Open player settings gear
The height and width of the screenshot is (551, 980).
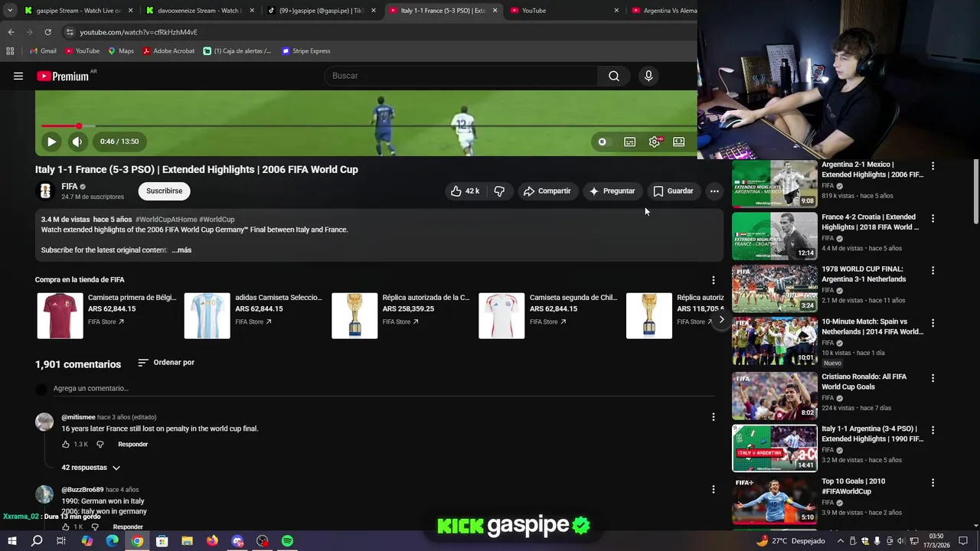655,142
